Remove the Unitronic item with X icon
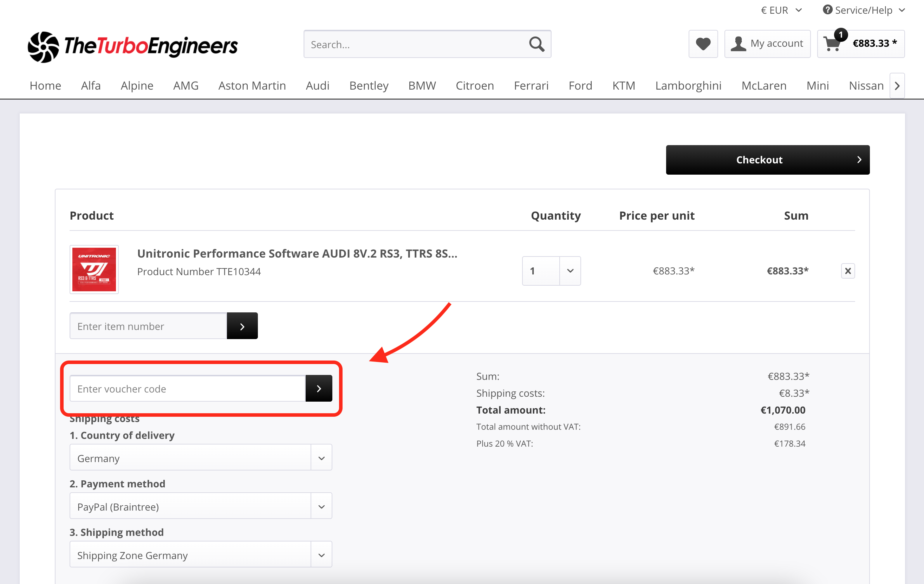The image size is (924, 584). [x=848, y=271]
